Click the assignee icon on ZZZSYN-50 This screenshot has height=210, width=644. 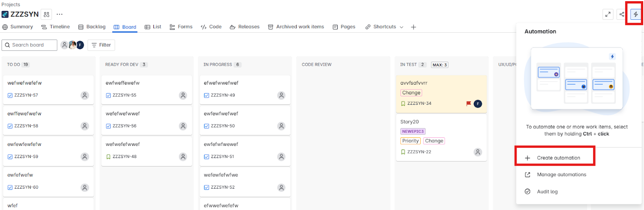[281, 126]
